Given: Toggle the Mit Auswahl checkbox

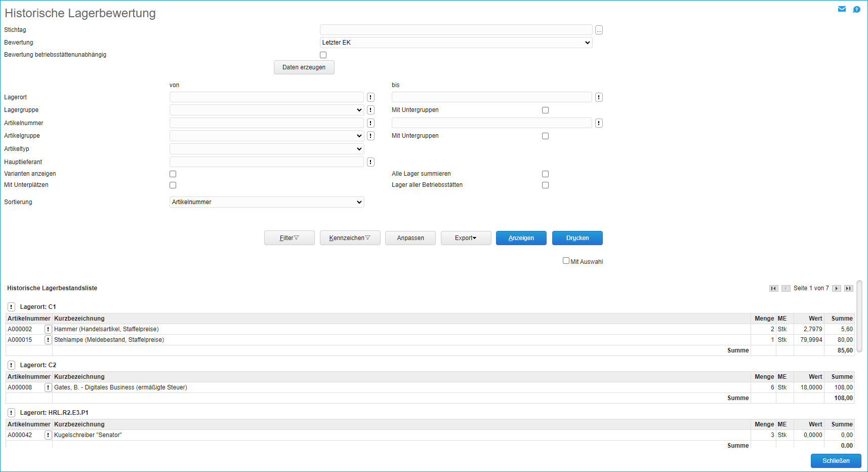Looking at the screenshot, I should (x=566, y=261).
